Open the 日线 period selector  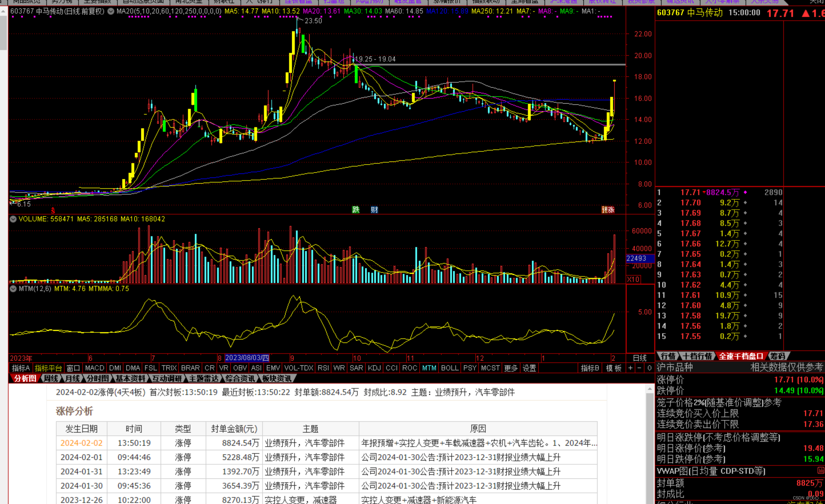640,358
